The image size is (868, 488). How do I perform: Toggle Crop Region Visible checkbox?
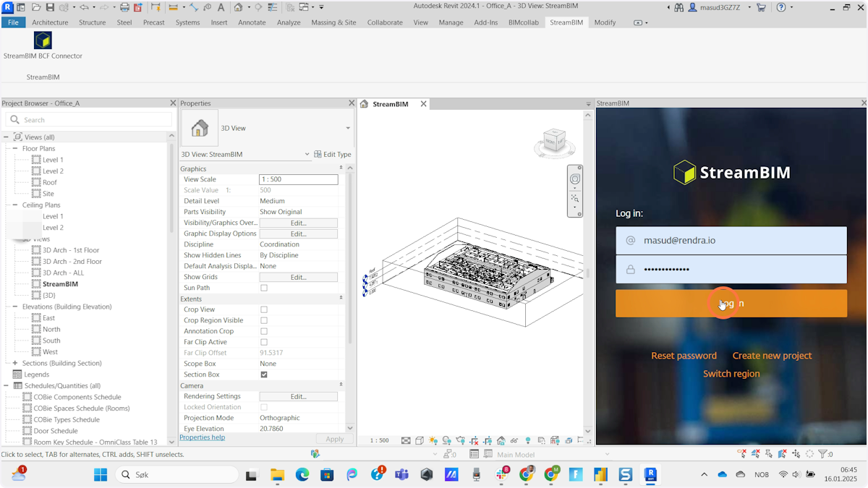[x=264, y=320]
